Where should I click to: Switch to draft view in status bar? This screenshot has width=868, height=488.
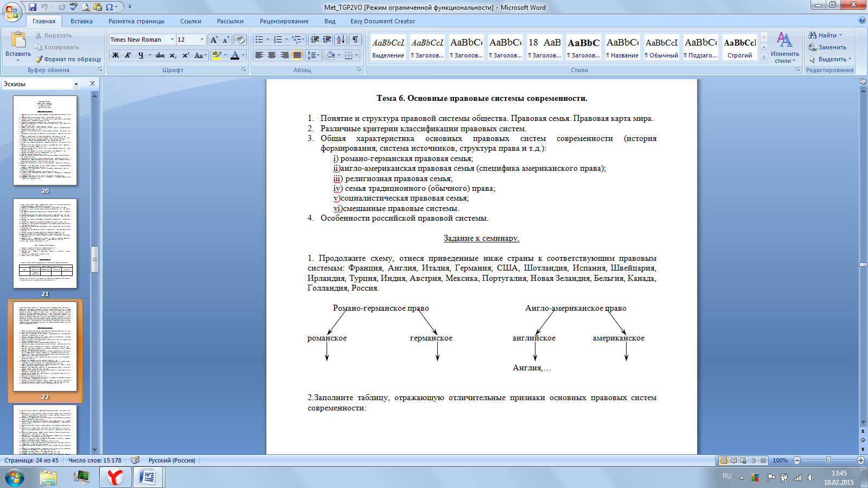(763, 460)
